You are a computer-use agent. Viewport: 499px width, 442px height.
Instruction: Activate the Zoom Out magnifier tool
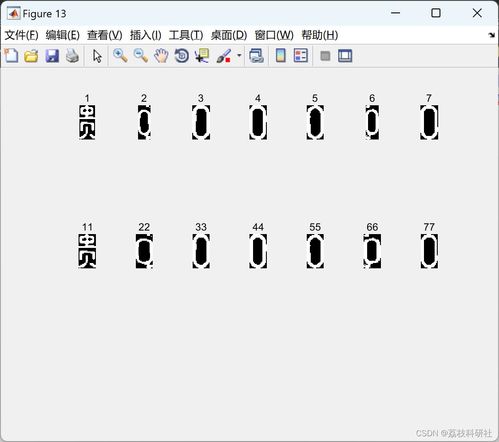click(x=141, y=56)
